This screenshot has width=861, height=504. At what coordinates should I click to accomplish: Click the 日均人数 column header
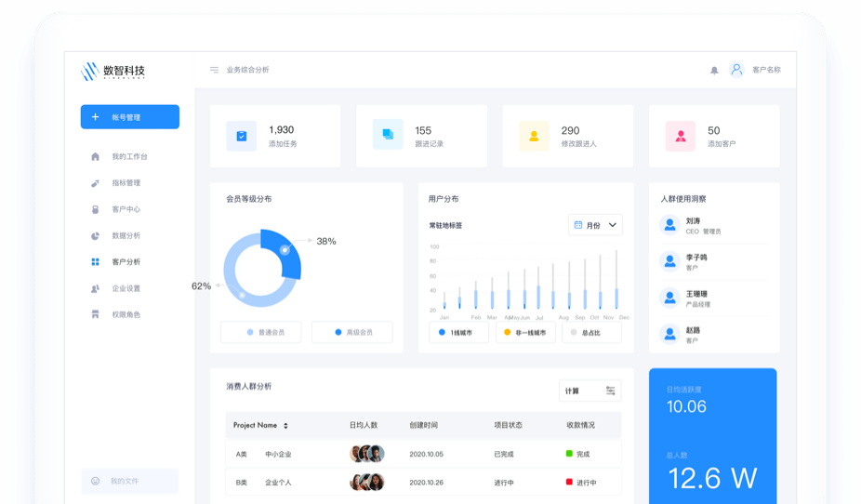pos(364,425)
